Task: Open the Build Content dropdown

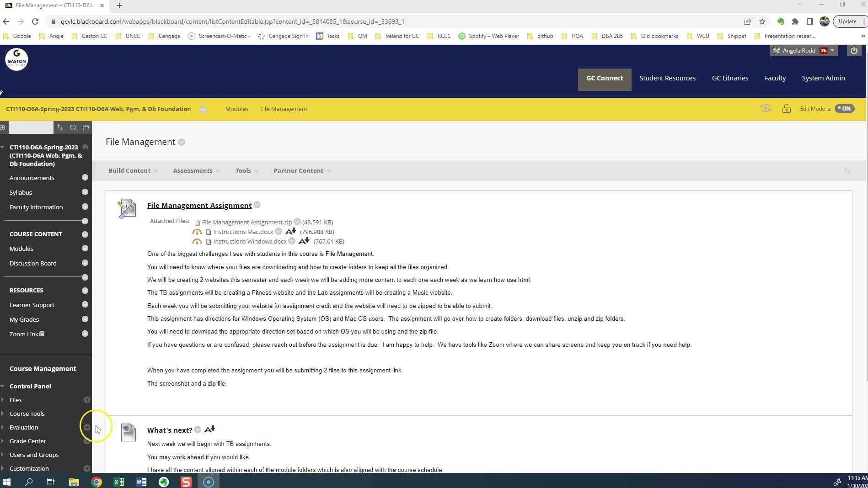Action: point(132,170)
